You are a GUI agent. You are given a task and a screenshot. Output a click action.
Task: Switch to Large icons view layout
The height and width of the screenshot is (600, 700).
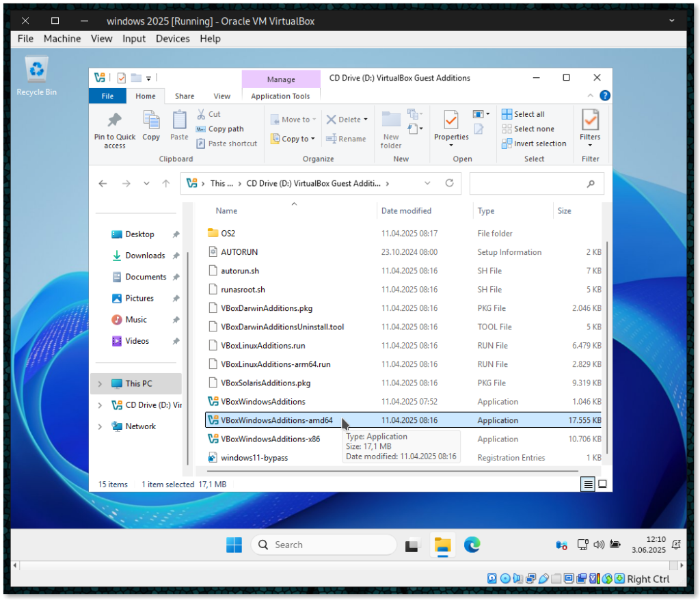tap(602, 484)
